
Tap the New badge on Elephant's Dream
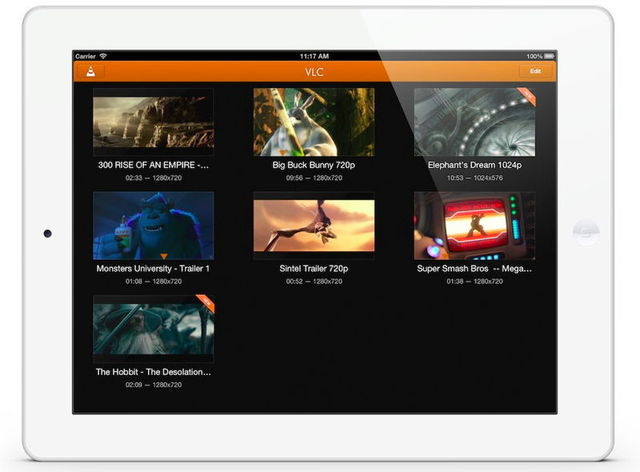pos(526,95)
